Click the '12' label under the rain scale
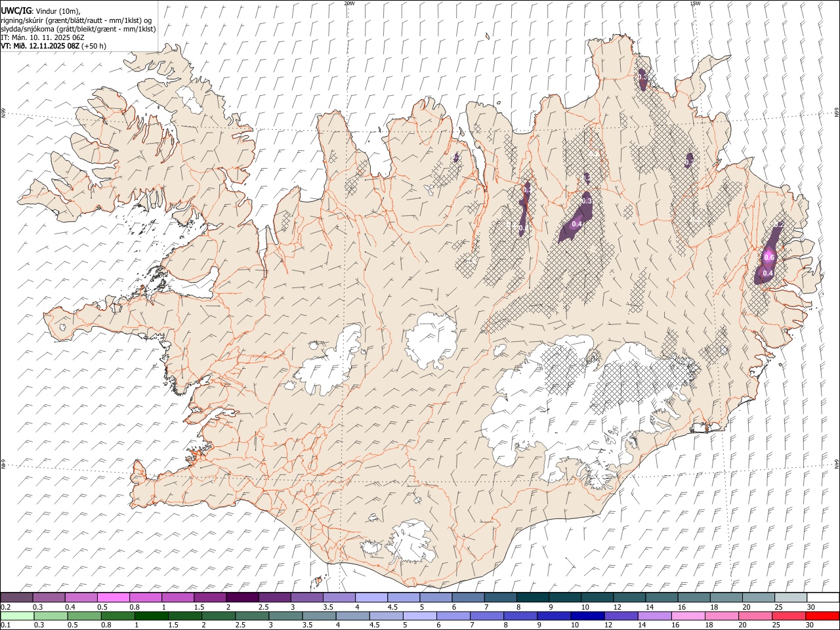Screen dimensions: 840x630 [608, 625]
